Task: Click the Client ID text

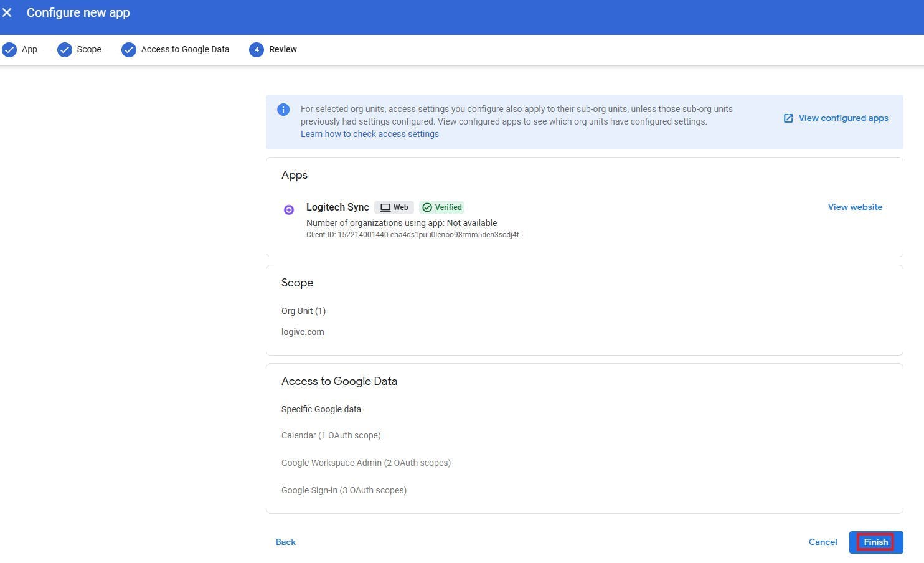Action: point(412,235)
